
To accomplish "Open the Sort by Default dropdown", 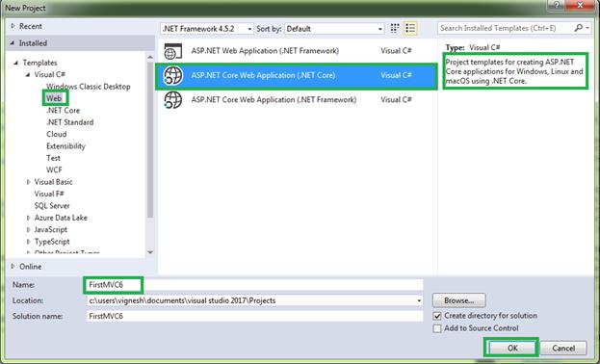I will pos(334,29).
